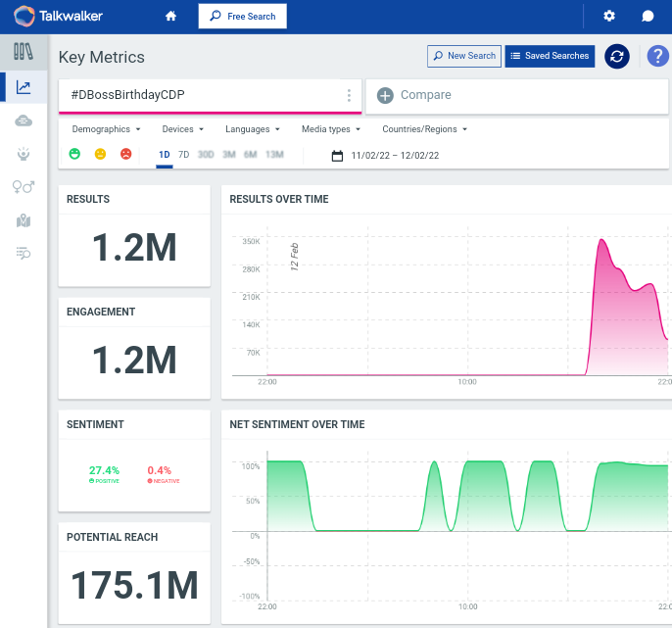Toggle the positive sentiment green smiley filter
The width and height of the screenshot is (672, 628).
tap(74, 154)
